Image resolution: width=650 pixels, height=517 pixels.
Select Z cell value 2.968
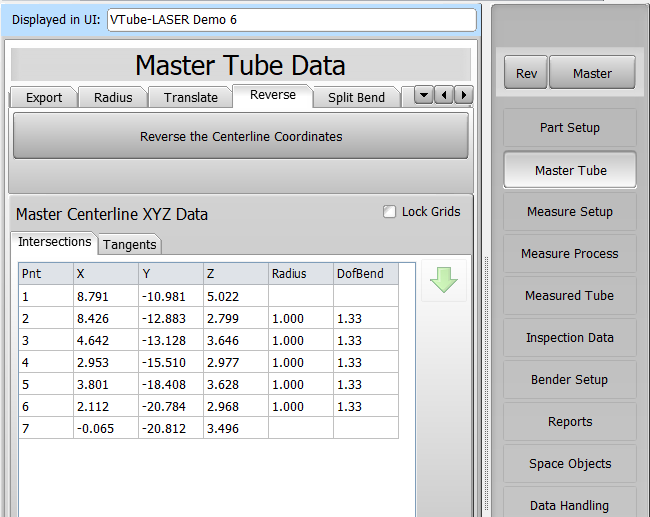(236, 406)
